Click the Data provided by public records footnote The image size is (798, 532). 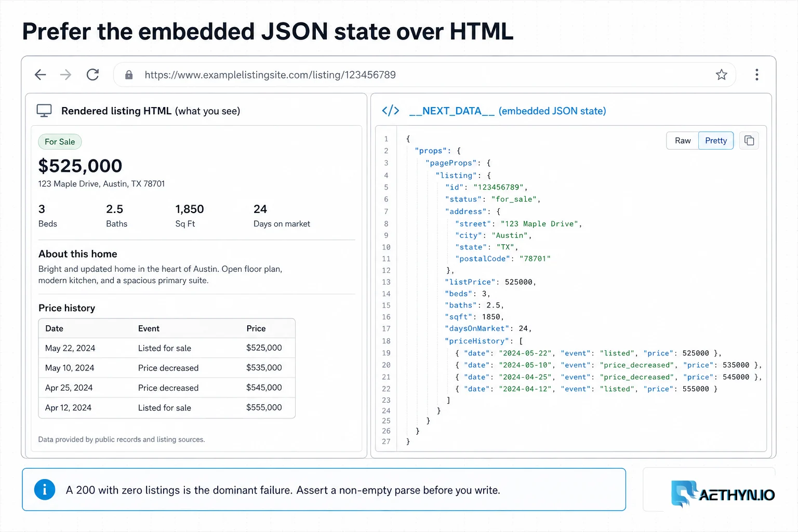122,440
